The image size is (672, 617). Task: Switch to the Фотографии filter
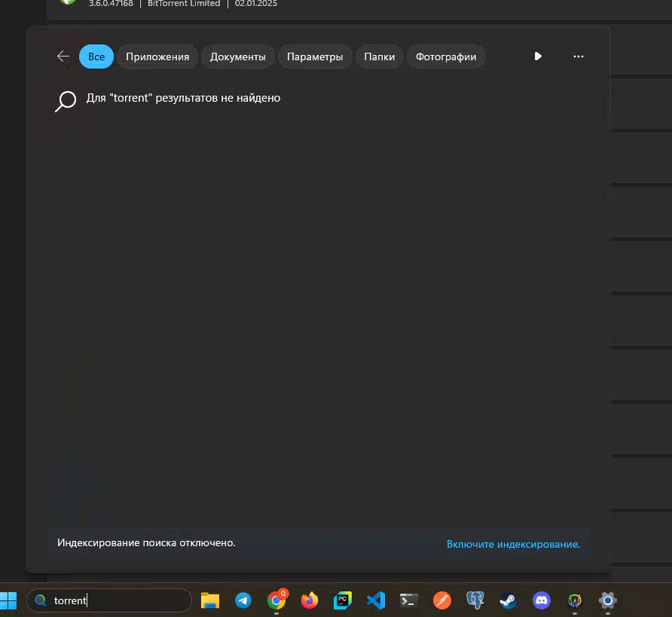tap(446, 57)
